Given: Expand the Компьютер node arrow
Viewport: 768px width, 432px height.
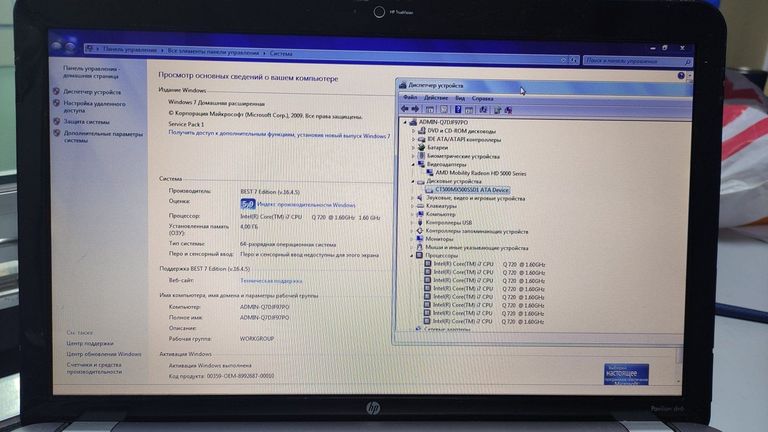Looking at the screenshot, I should pyautogui.click(x=412, y=214).
